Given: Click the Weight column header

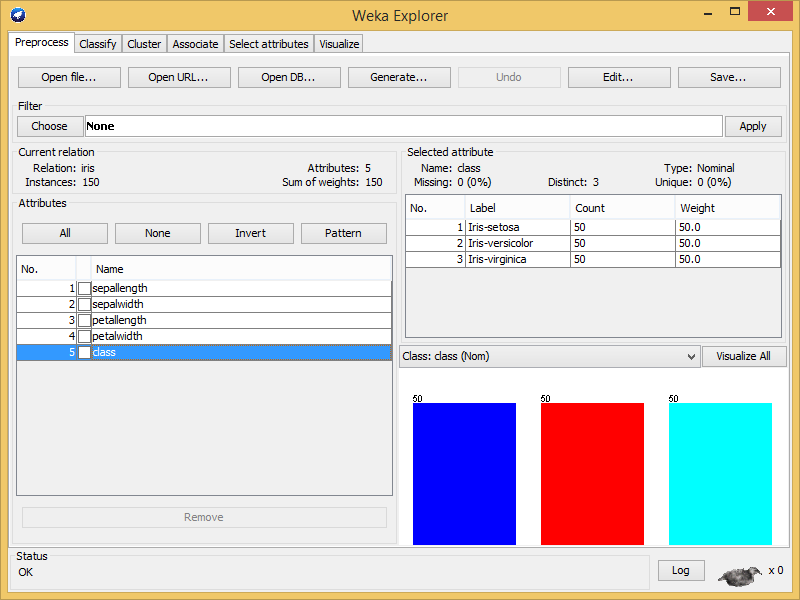Looking at the screenshot, I should (x=728, y=208).
